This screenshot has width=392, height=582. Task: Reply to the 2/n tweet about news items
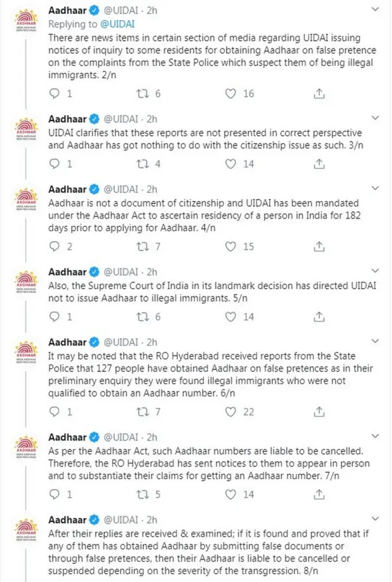coord(55,94)
